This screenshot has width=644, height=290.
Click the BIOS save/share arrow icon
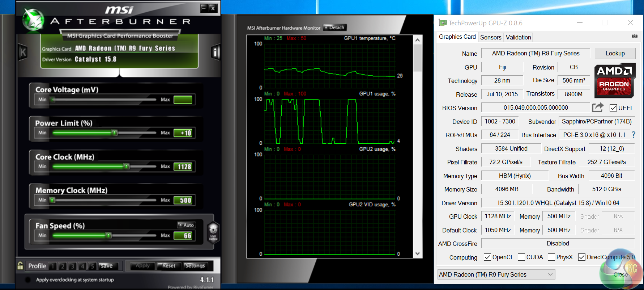598,108
